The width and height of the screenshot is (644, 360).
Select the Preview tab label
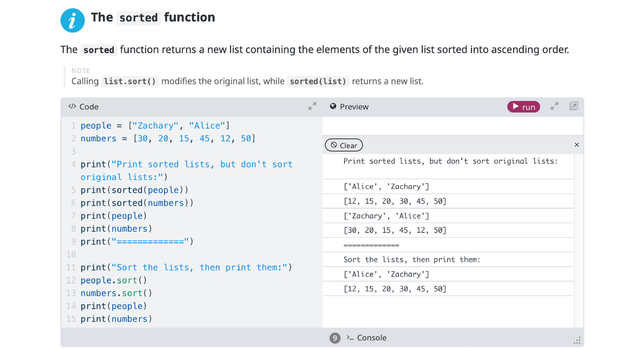tap(354, 107)
